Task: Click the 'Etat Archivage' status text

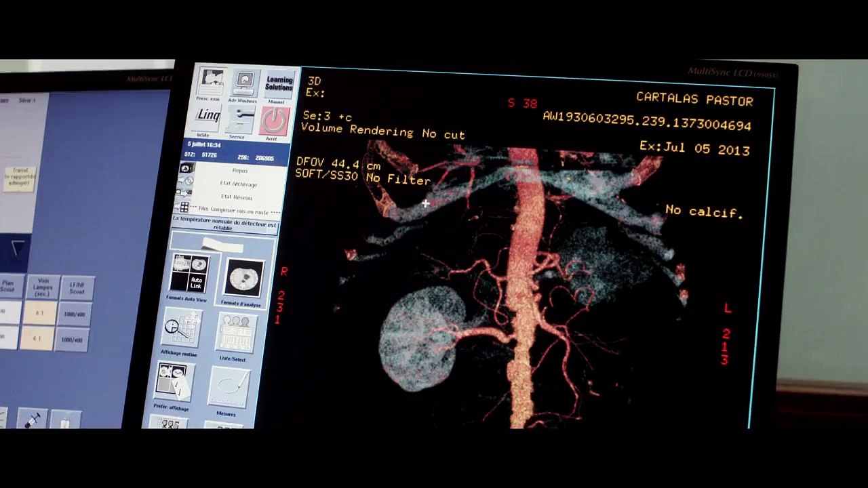Action: [238, 184]
